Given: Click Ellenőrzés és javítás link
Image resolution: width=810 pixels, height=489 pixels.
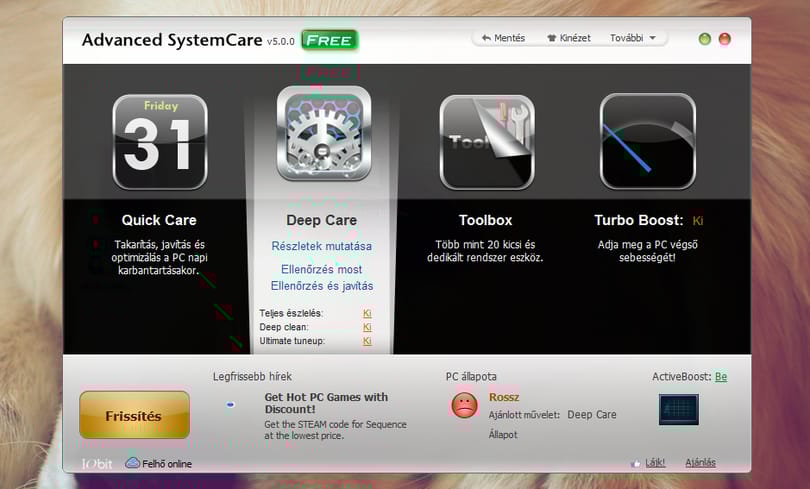Looking at the screenshot, I should point(322,286).
